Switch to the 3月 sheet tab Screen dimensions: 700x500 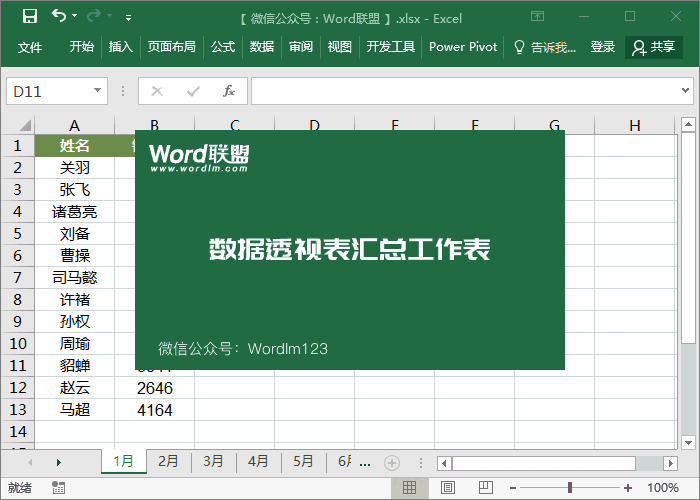[213, 461]
